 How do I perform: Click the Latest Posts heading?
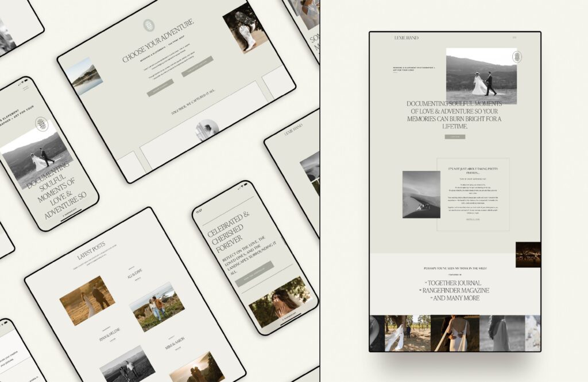(91, 250)
